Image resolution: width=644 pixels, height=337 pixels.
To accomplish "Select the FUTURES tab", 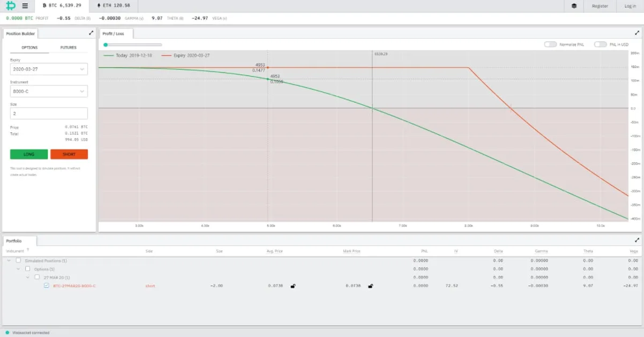I will [68, 47].
